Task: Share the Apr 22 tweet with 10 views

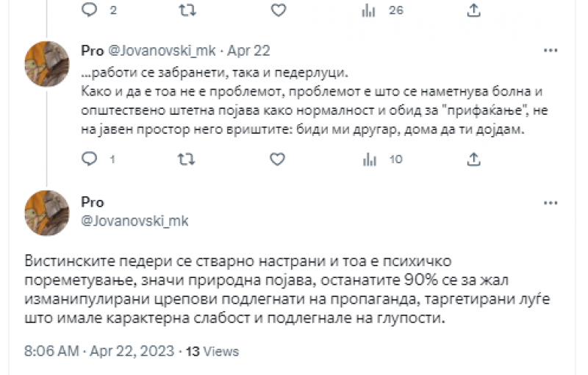Action: [x=475, y=159]
